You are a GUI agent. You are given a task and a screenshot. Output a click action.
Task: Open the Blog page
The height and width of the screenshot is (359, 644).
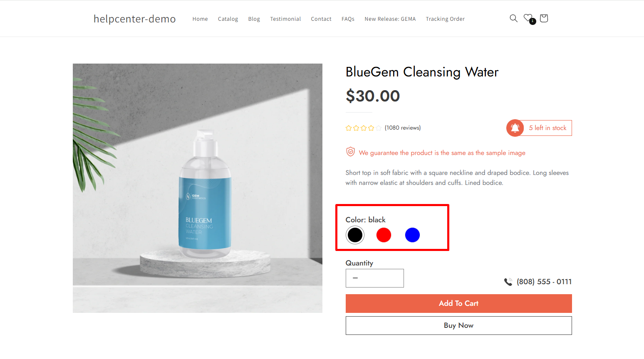tap(254, 19)
